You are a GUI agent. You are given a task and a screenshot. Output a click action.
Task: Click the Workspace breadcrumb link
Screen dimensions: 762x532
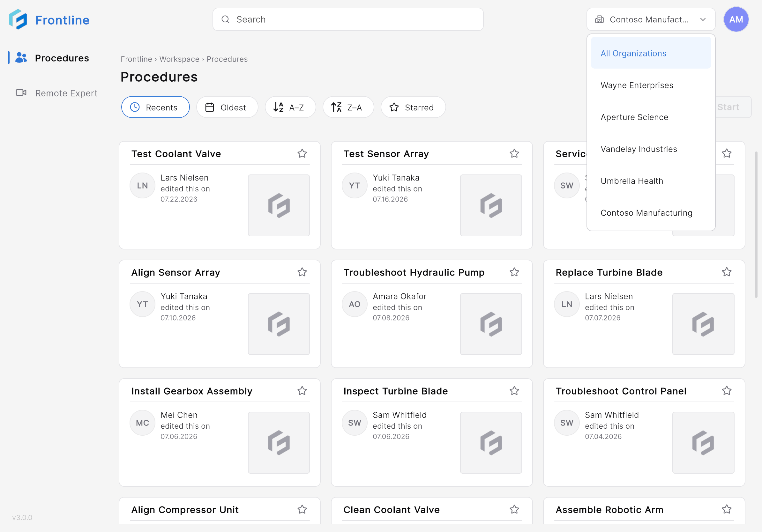click(x=179, y=59)
